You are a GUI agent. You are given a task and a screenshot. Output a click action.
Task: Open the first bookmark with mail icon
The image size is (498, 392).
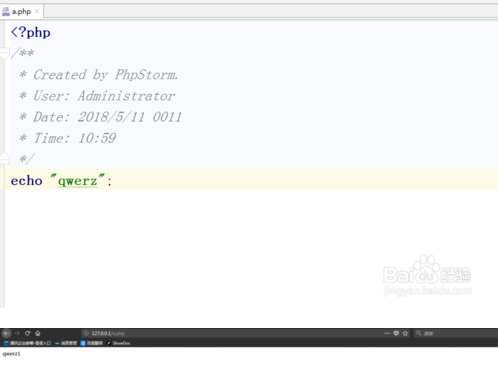[x=27, y=343]
